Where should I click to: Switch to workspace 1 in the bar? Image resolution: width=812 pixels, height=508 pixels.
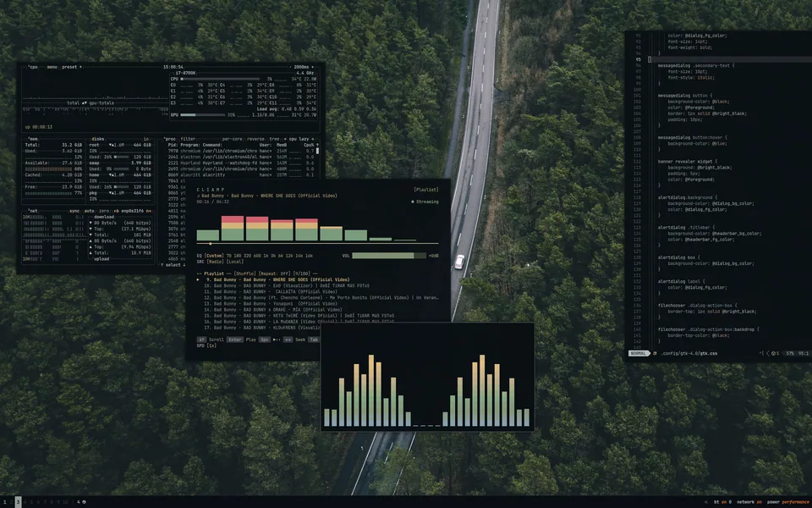click(5, 502)
